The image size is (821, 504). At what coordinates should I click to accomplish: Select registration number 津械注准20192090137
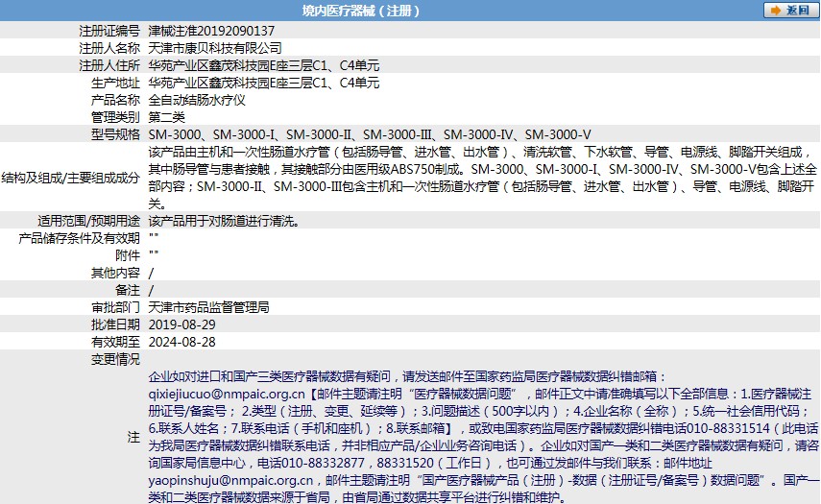[211, 31]
